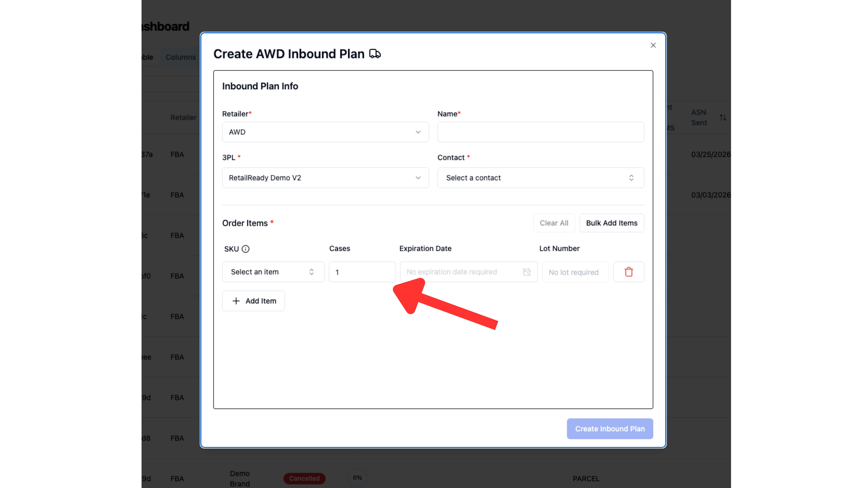Screen dimensions: 868x488
Task: Open the Select an item SKU dropdown
Action: pyautogui.click(x=273, y=272)
